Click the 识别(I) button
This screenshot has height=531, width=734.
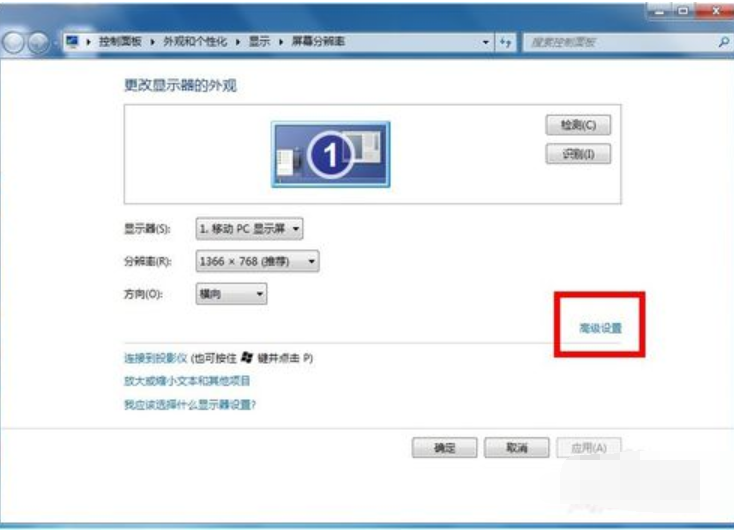[x=578, y=154]
